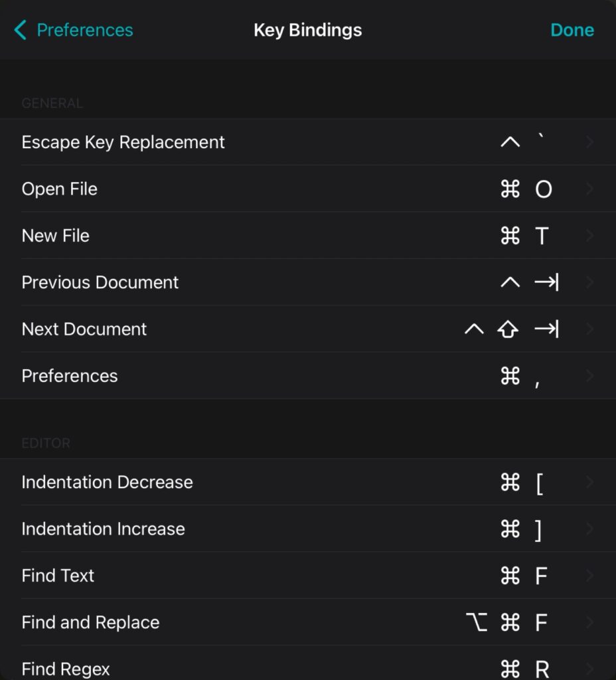Expand the Indentation Decrease disclosure chevron
Screen dimensions: 616x680
[589, 482]
